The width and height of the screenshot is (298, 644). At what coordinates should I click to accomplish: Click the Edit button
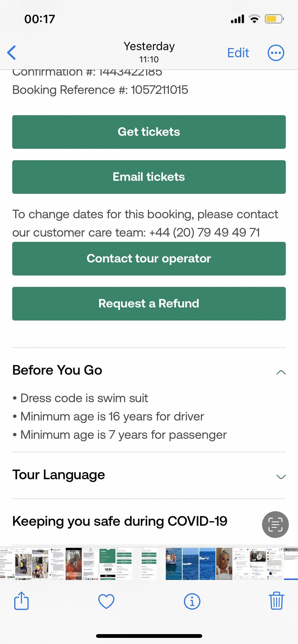[x=238, y=53]
